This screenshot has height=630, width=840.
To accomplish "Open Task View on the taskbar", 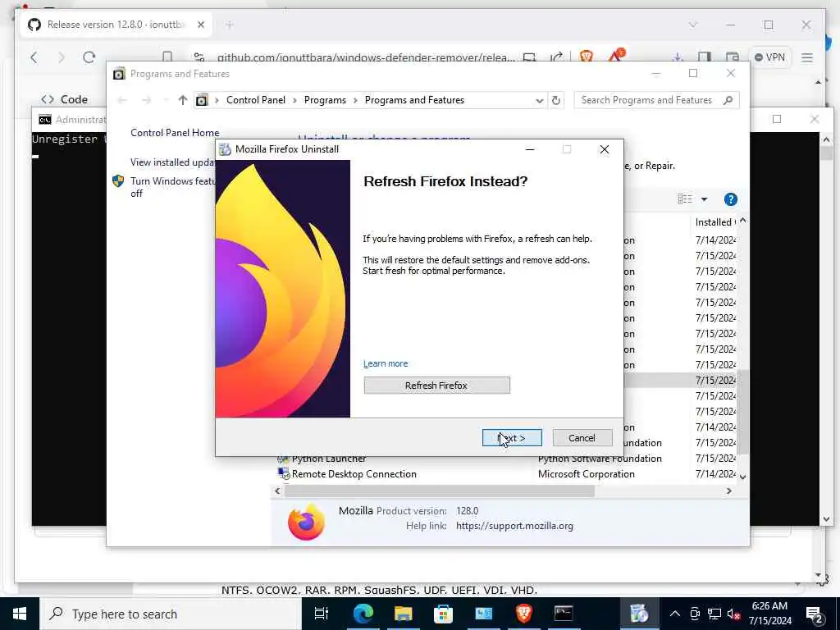I will pos(321,614).
